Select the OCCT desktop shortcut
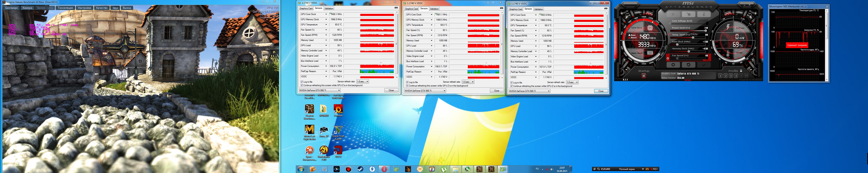This screenshot has height=173, width=868. click(338, 152)
